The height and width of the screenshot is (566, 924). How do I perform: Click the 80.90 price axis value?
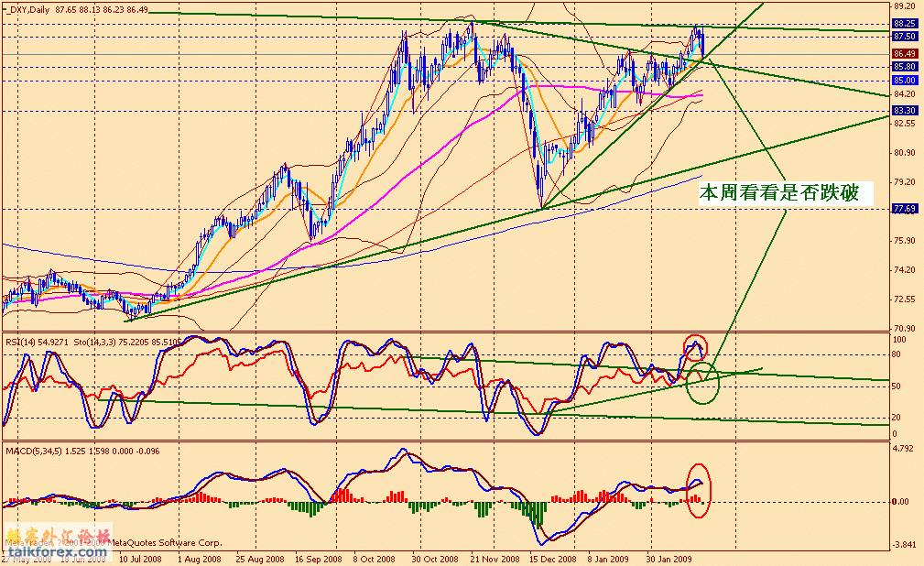click(905, 153)
